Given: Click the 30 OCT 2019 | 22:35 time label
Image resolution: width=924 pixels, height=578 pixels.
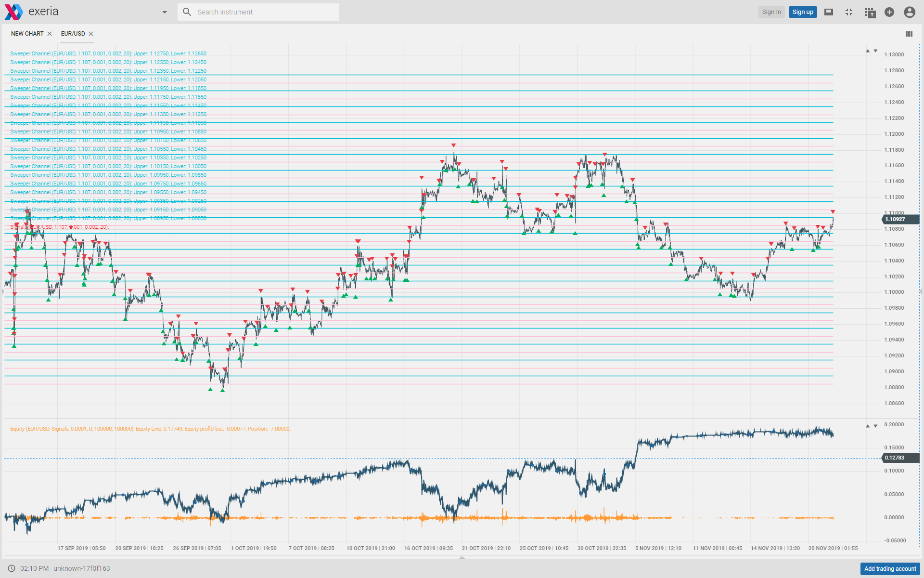Looking at the screenshot, I should [x=602, y=548].
